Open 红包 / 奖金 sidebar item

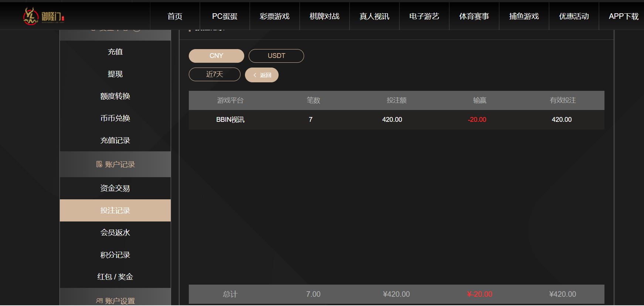pyautogui.click(x=115, y=277)
